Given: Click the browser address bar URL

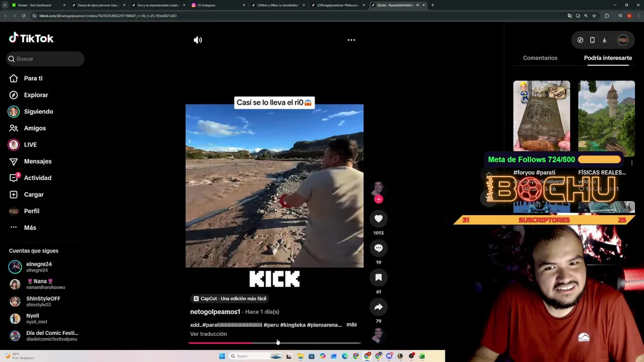Looking at the screenshot, I should 108,16.
